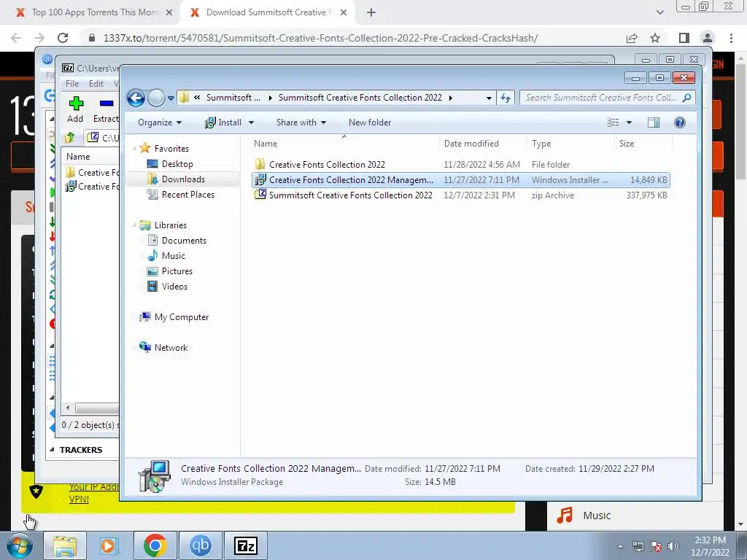The height and width of the screenshot is (560, 747).
Task: Open the Pictures library
Action: [177, 271]
